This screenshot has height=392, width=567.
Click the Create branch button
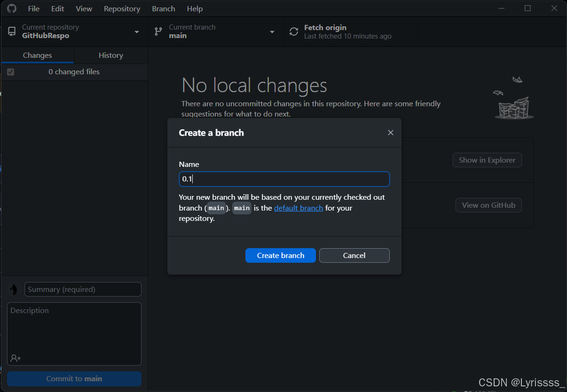click(281, 255)
